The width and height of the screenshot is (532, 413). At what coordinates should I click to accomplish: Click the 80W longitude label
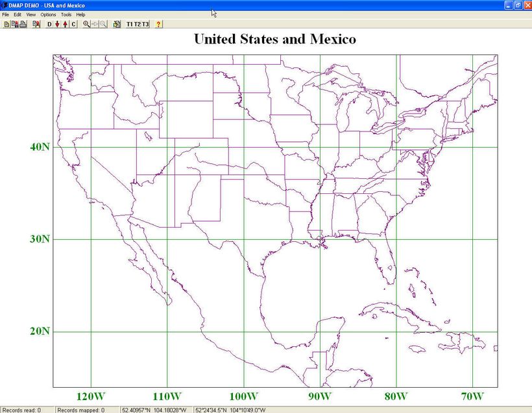(x=396, y=396)
